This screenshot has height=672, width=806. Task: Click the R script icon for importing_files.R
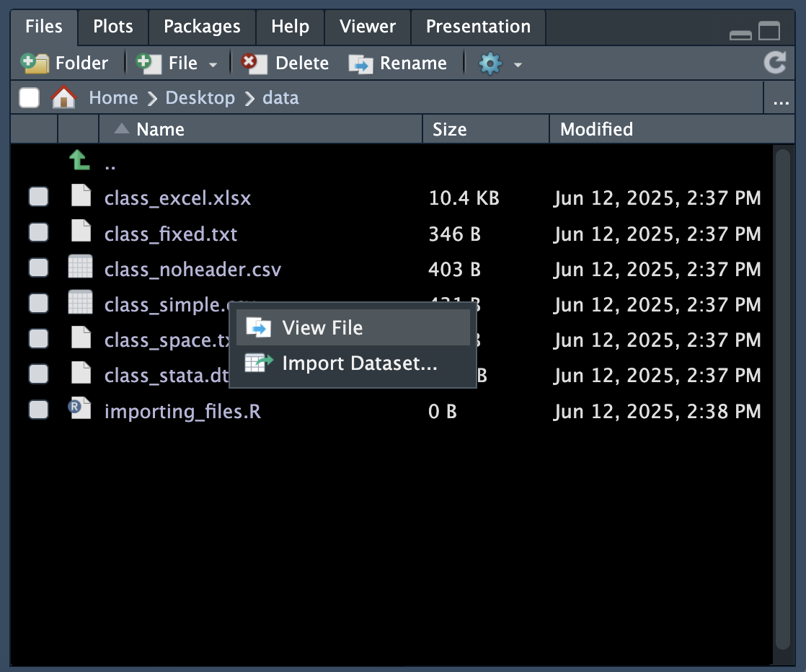tap(79, 410)
